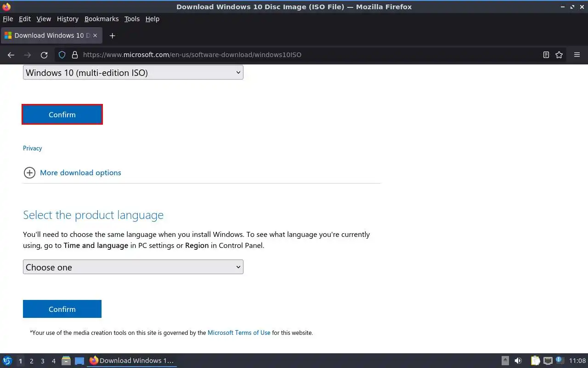Switch to workspace 4
Image resolution: width=588 pixels, height=368 pixels.
(x=53, y=361)
